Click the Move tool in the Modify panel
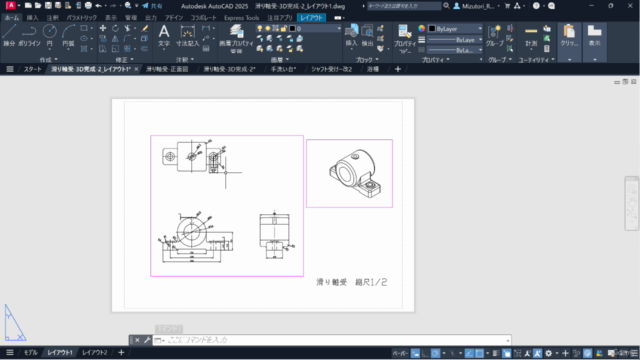 coord(103,28)
